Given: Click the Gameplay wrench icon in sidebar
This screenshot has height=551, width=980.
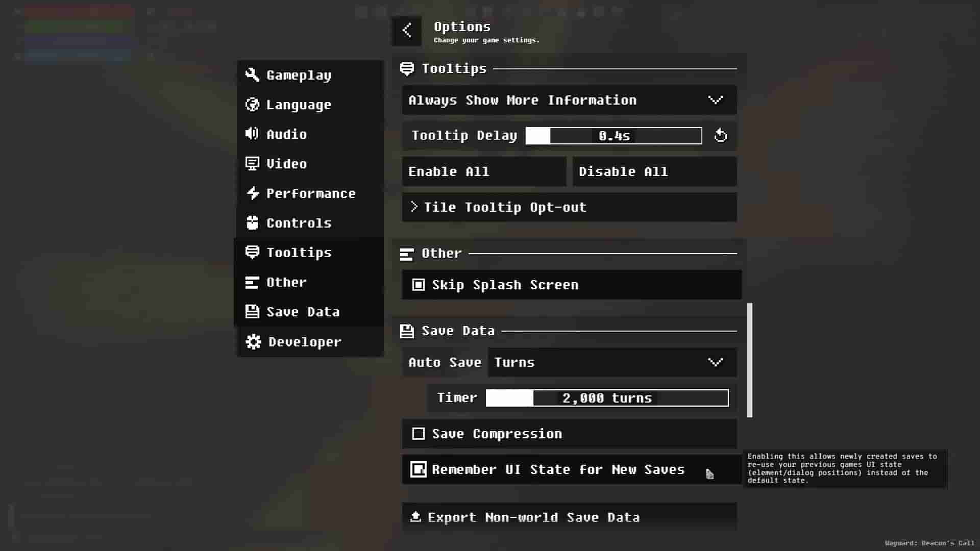Looking at the screenshot, I should tap(252, 75).
